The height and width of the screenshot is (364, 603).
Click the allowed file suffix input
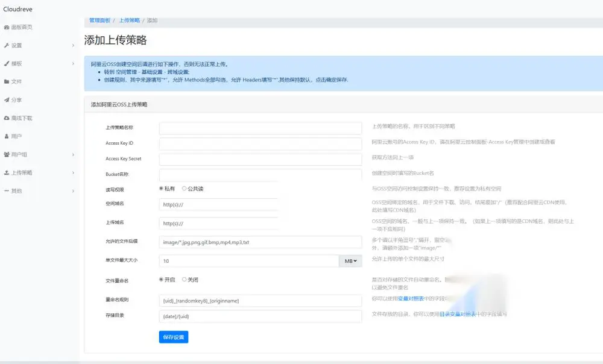pyautogui.click(x=260, y=242)
